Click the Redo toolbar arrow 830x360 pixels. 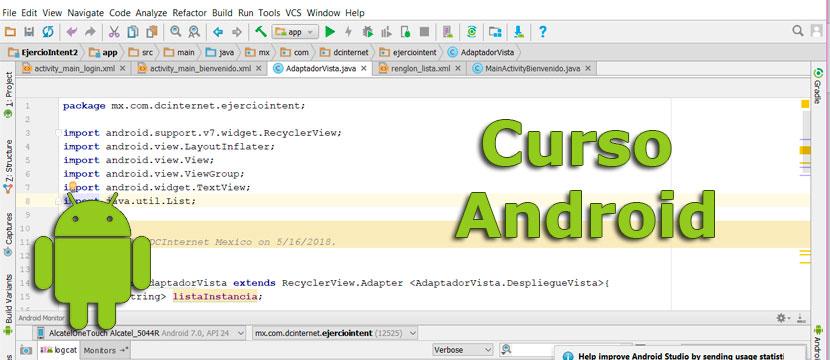click(x=90, y=32)
